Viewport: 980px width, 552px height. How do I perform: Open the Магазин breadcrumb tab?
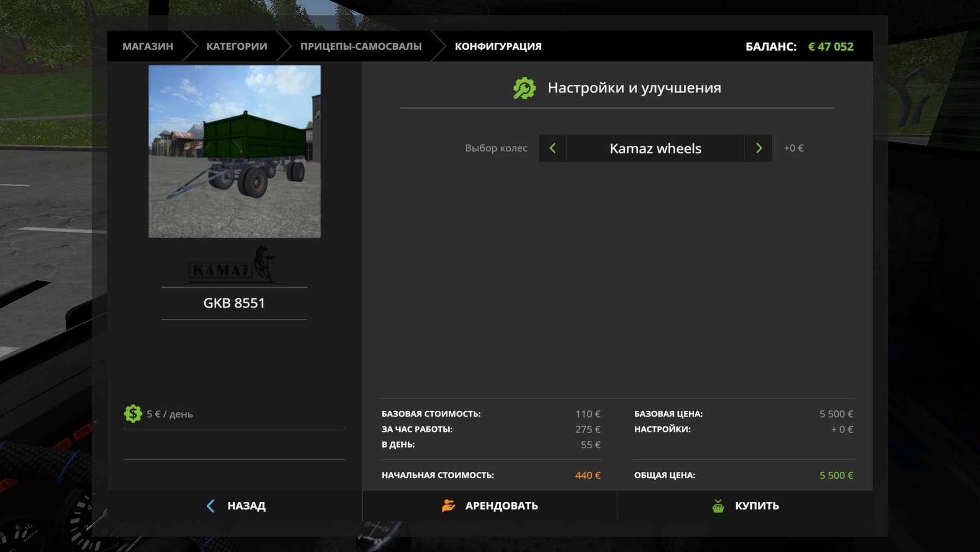point(148,46)
